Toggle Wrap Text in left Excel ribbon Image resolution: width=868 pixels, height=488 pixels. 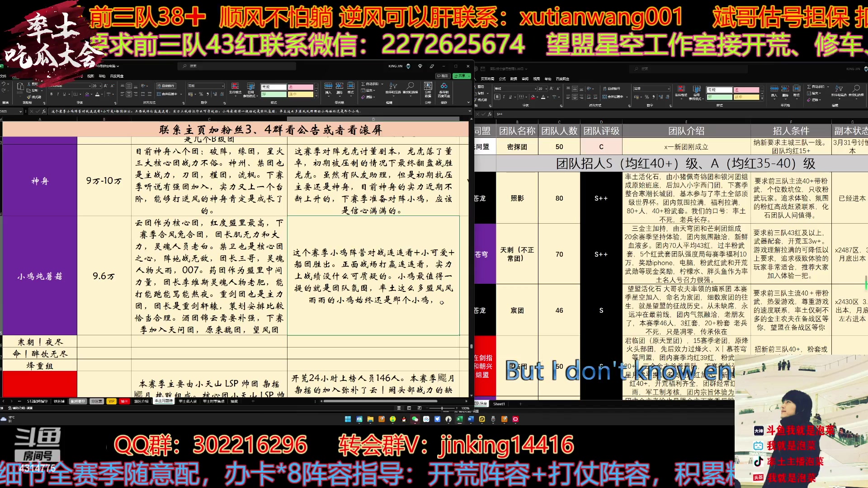pos(166,86)
